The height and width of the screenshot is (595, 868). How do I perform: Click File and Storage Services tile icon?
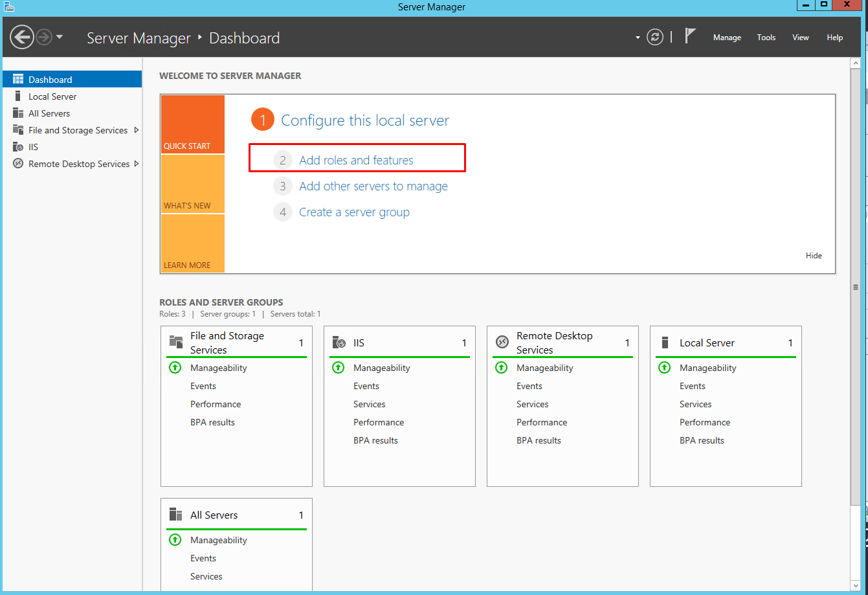[x=176, y=342]
